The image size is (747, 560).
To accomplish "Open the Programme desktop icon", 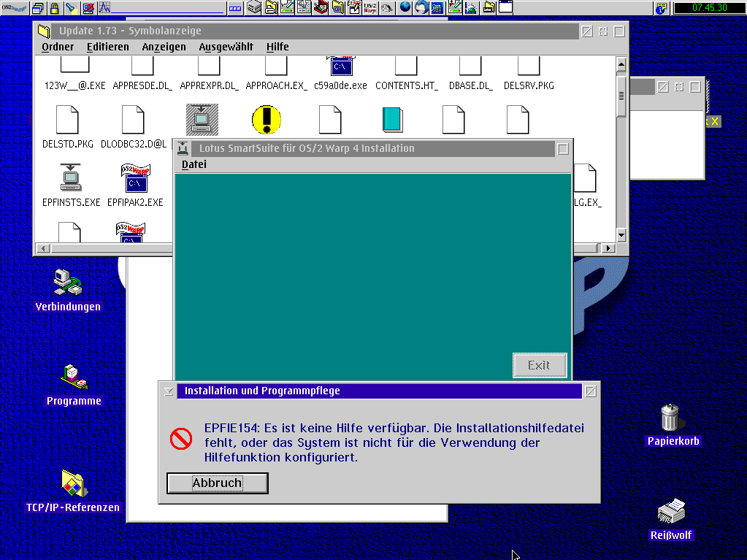I will tap(73, 376).
